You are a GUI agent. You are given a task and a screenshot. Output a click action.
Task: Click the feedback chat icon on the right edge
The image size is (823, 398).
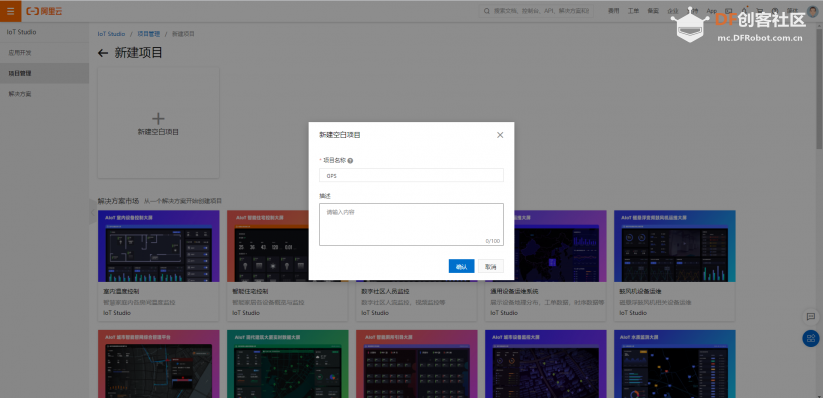(810, 317)
